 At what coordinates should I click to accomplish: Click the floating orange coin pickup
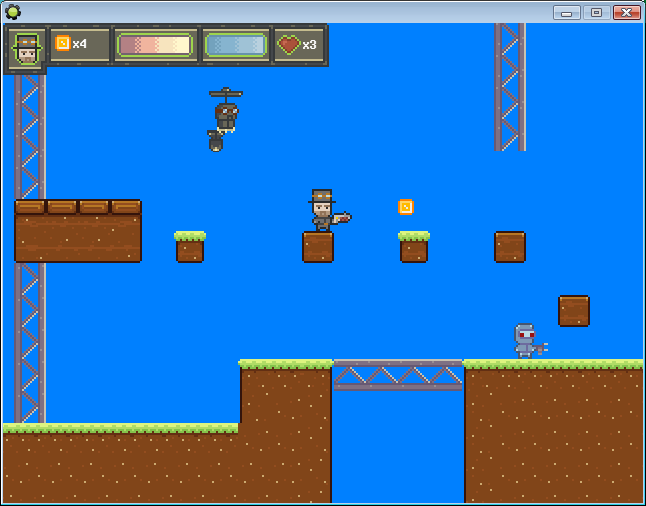(x=406, y=207)
